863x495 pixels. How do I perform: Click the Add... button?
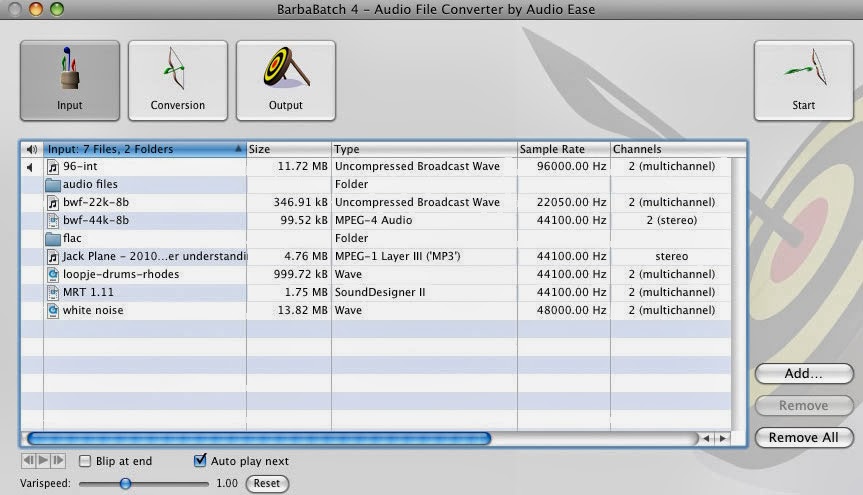point(803,374)
